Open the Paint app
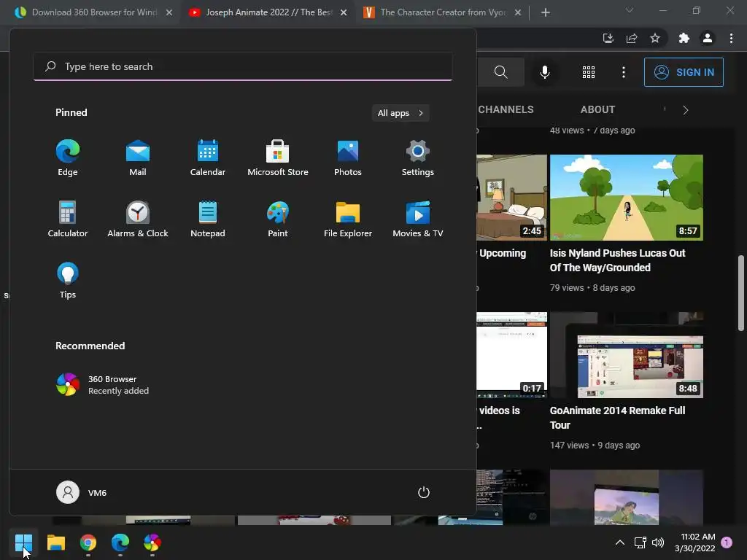The height and width of the screenshot is (560, 747). point(278,219)
